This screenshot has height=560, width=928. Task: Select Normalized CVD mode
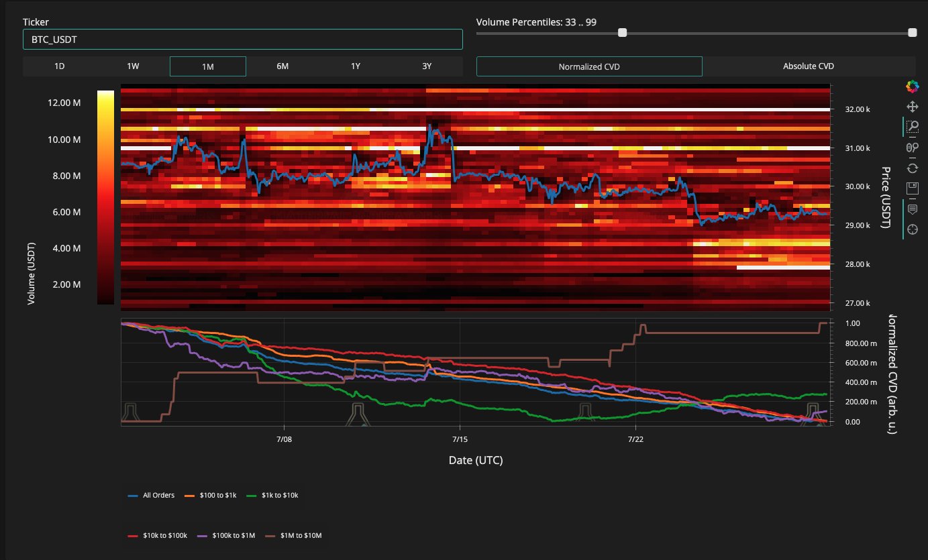(588, 66)
